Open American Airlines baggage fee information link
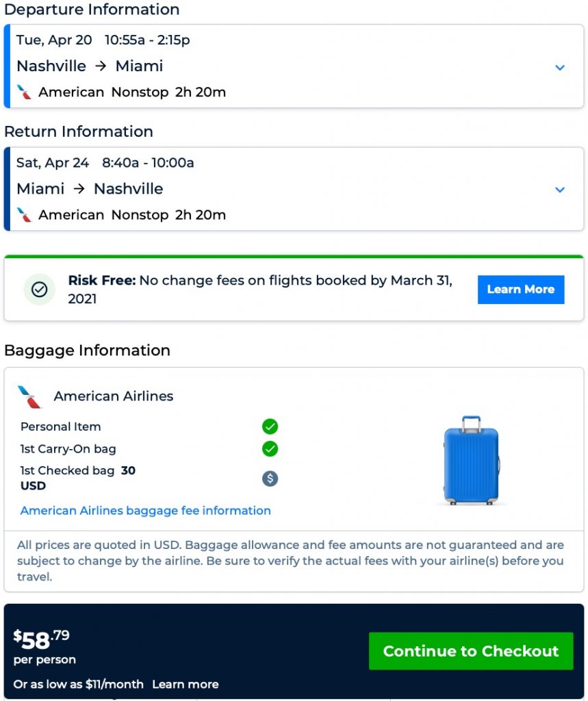Image resolution: width=588 pixels, height=701 pixels. [146, 511]
